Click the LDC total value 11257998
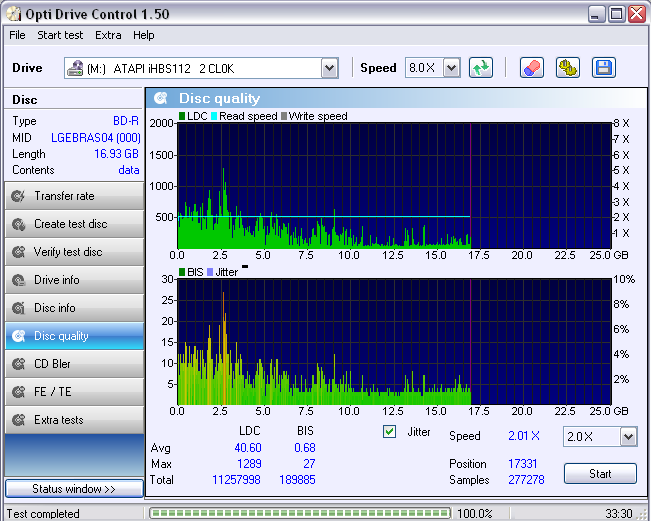 pos(236,480)
